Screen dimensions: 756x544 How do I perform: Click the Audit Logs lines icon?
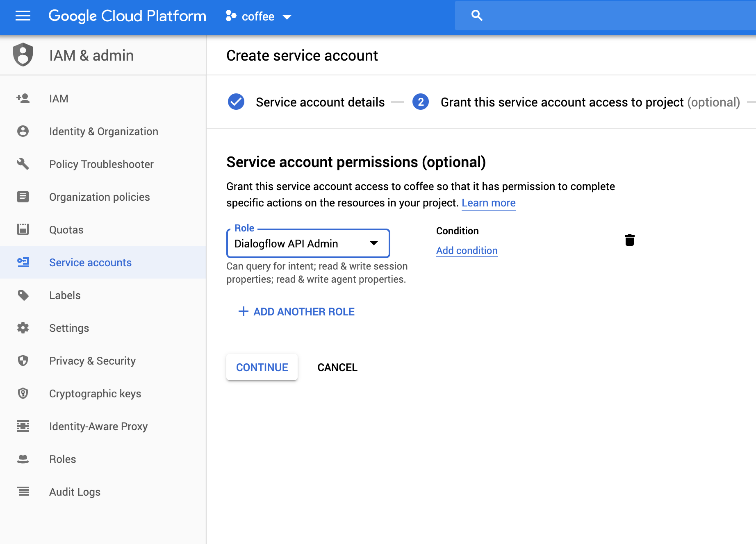click(23, 491)
